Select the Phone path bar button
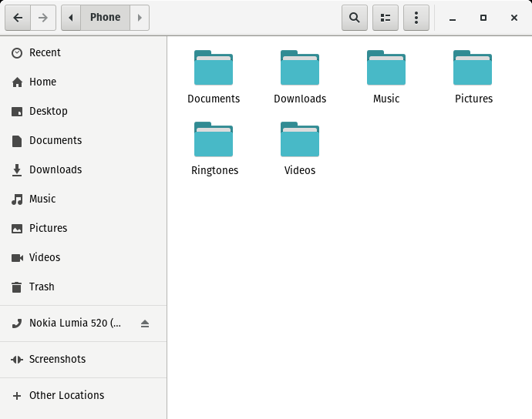Image resolution: width=532 pixels, height=419 pixels. click(x=105, y=18)
